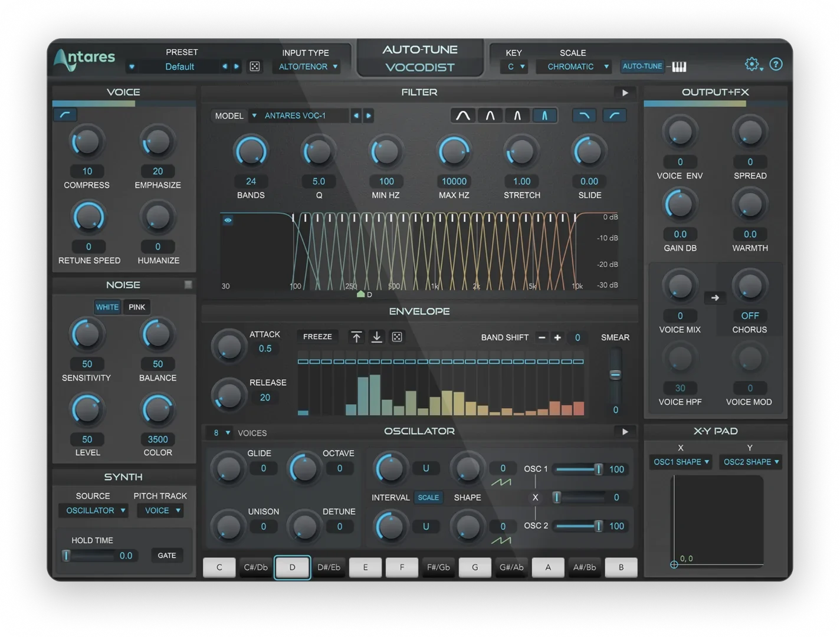Open the Voices count dropdown
This screenshot has height=637, width=840.
click(221, 433)
